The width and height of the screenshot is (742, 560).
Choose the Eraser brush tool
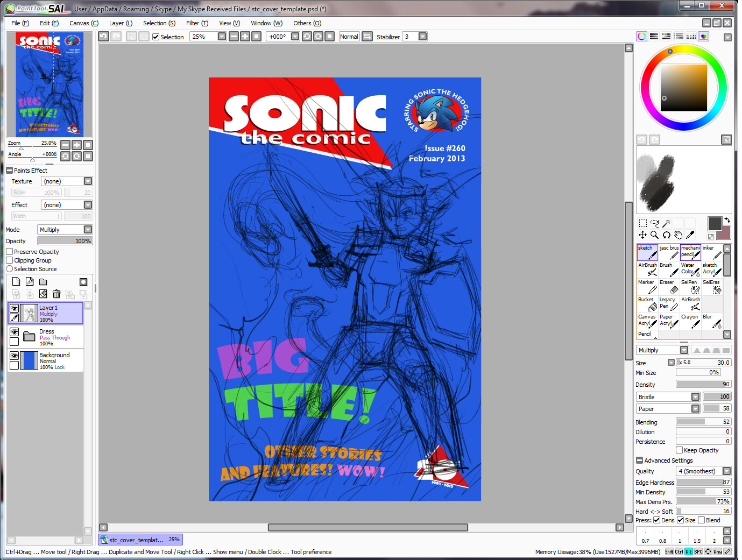point(669,287)
